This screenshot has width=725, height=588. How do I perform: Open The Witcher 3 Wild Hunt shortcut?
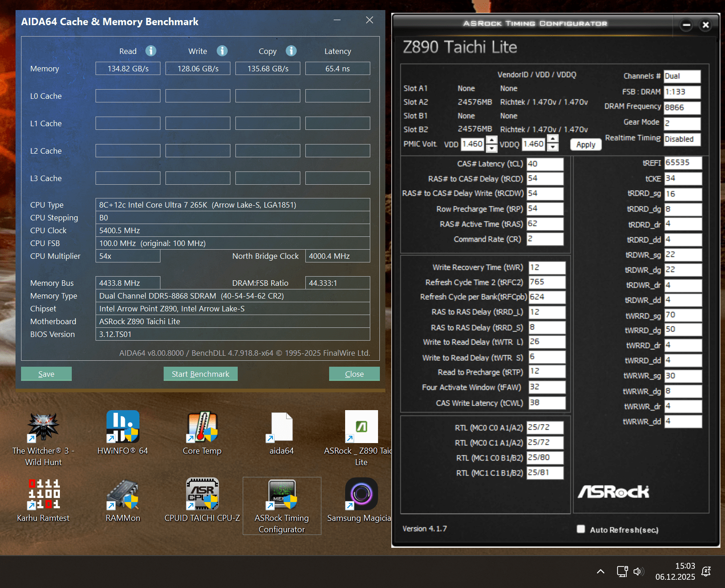pos(43,439)
